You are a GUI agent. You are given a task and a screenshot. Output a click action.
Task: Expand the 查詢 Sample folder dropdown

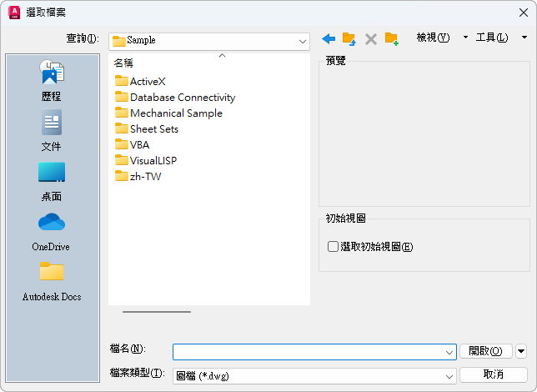tap(304, 40)
